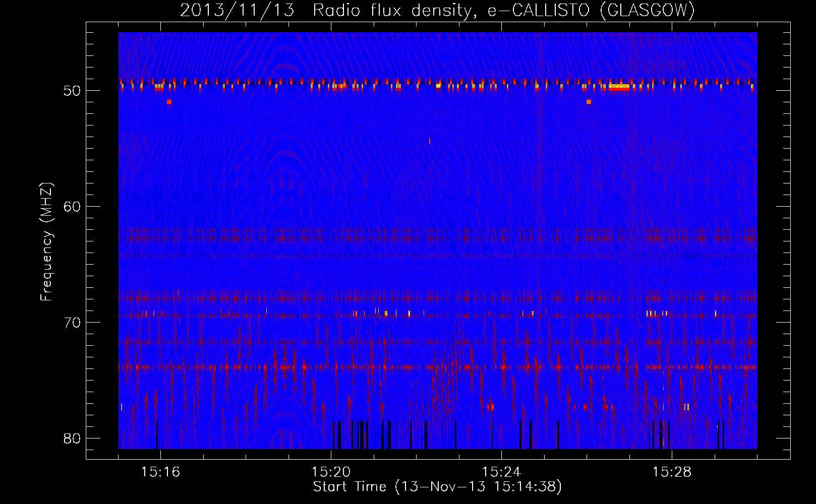Screen dimensions: 816x504
Task: Click the 70 frequency tick label
Action: (x=72, y=323)
